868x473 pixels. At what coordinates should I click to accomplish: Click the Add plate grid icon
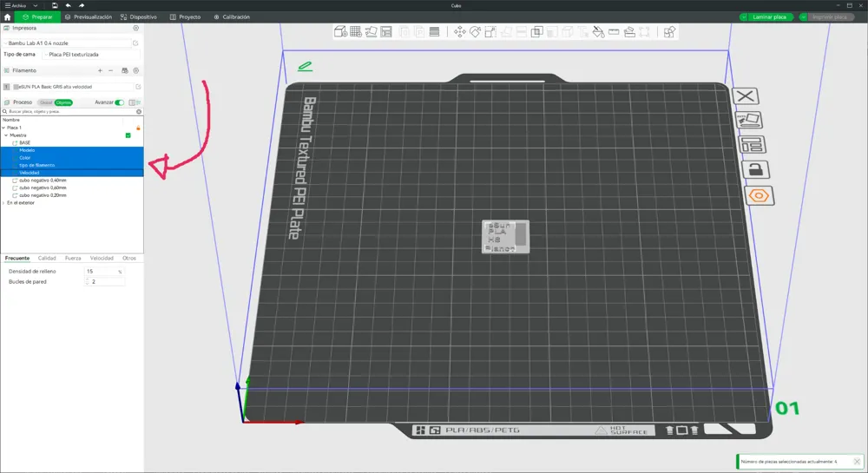tap(356, 31)
